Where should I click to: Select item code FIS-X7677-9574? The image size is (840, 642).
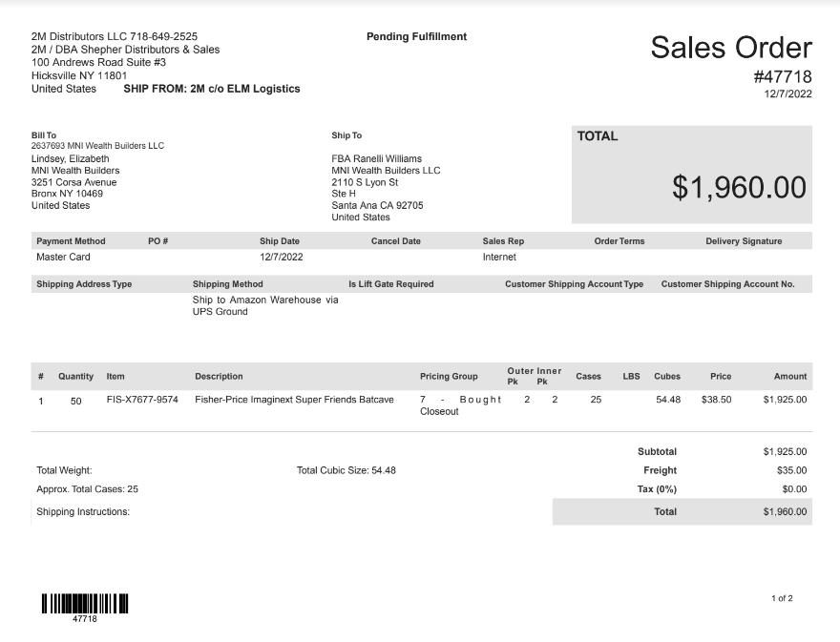click(142, 400)
